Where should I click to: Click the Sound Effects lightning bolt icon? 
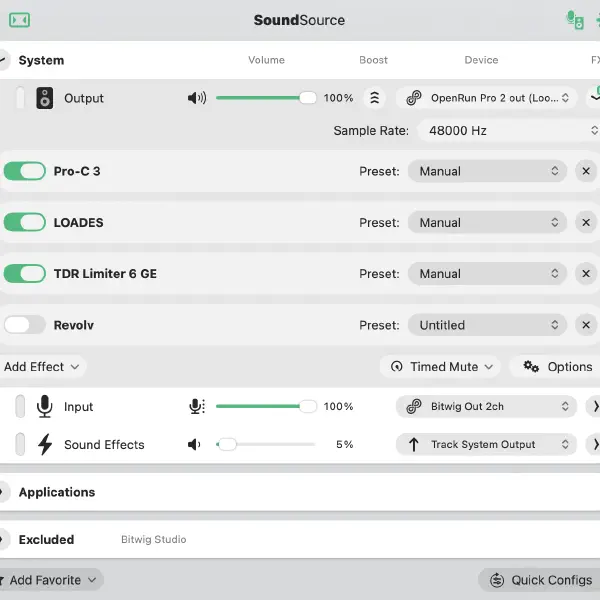point(45,444)
